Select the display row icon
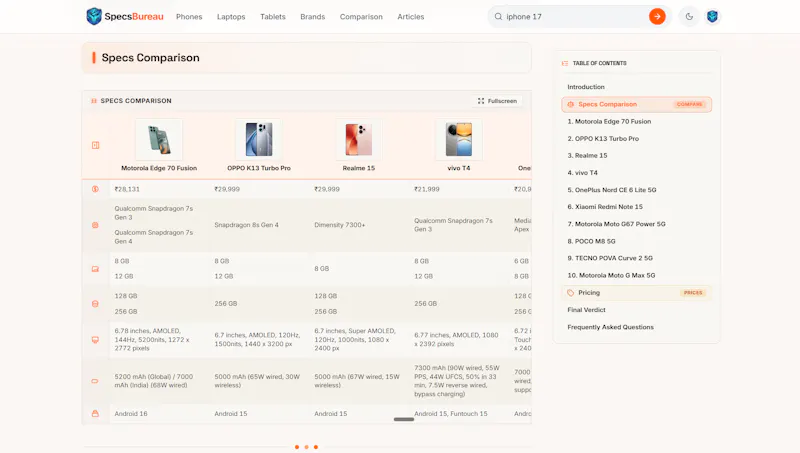The image size is (800, 453). (x=95, y=340)
